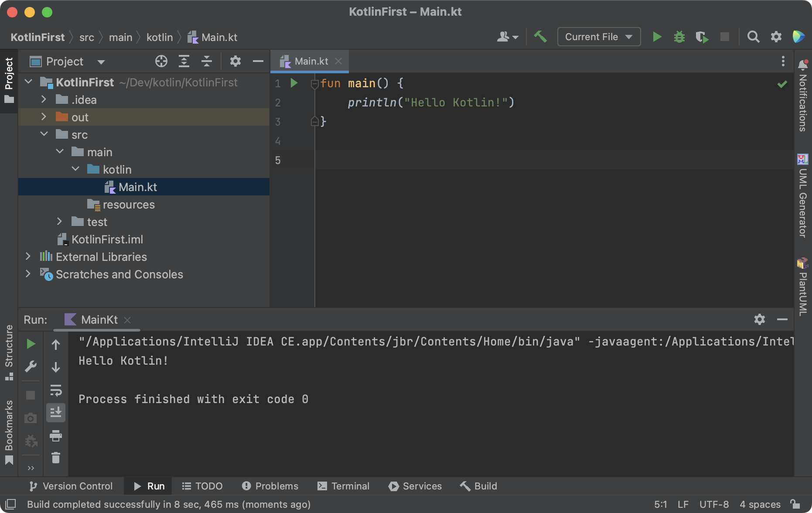Viewport: 812px width, 513px height.
Task: Clear console with the trash icon
Action: (56, 458)
